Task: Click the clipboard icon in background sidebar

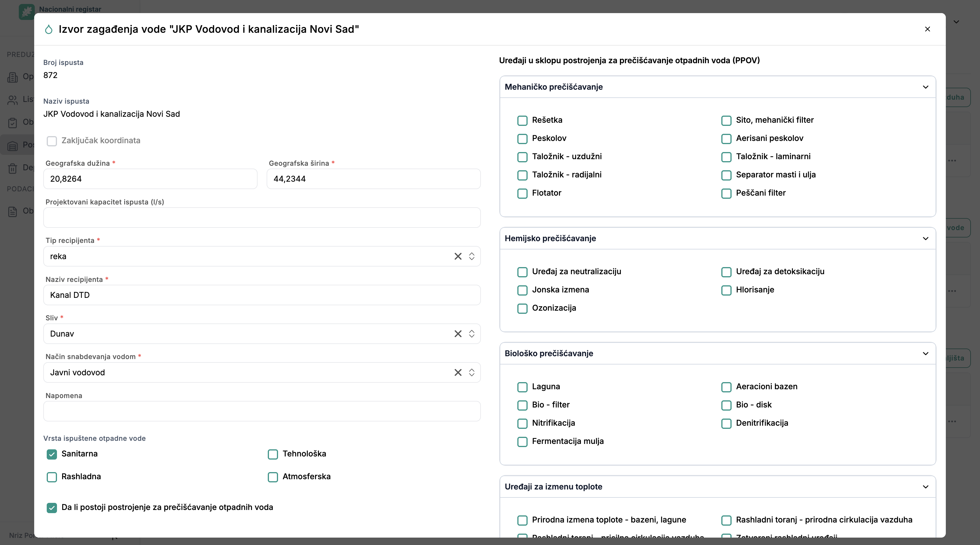Action: pyautogui.click(x=13, y=123)
